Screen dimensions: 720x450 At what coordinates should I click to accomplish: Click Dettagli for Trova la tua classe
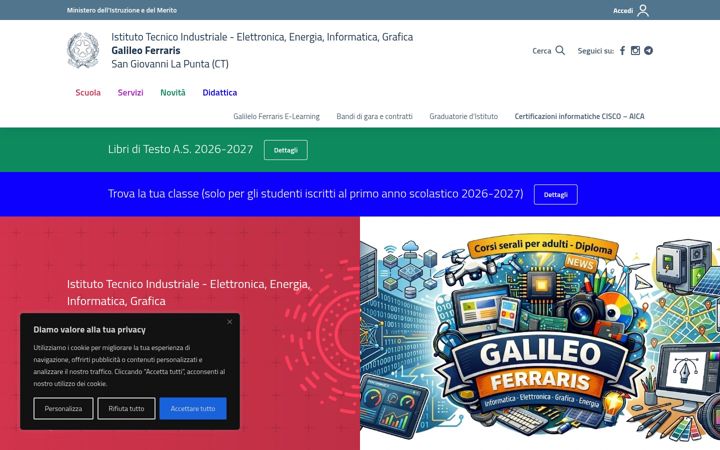pos(556,194)
